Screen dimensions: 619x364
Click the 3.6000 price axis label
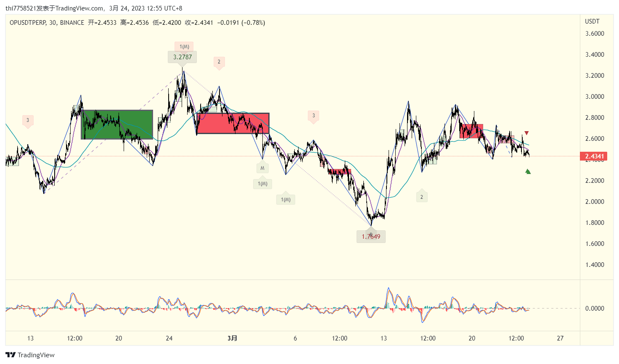[595, 34]
